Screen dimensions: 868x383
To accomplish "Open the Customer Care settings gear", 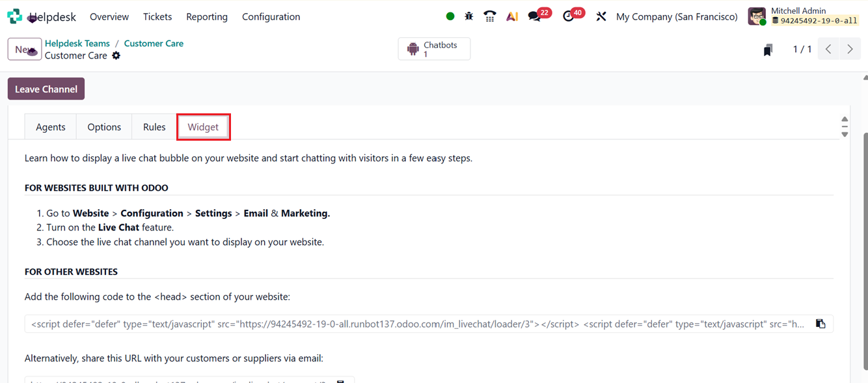I will 116,56.
